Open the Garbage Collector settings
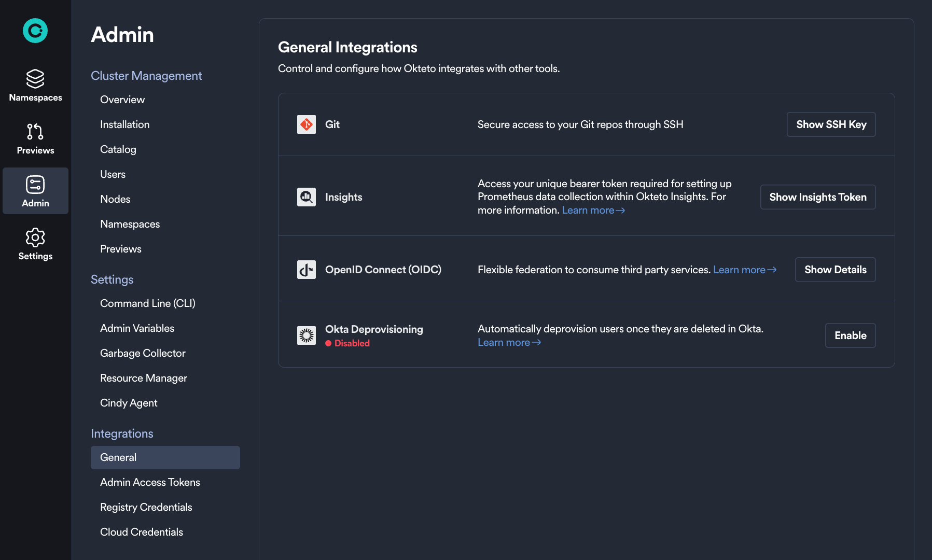The image size is (932, 560). pyautogui.click(x=143, y=353)
